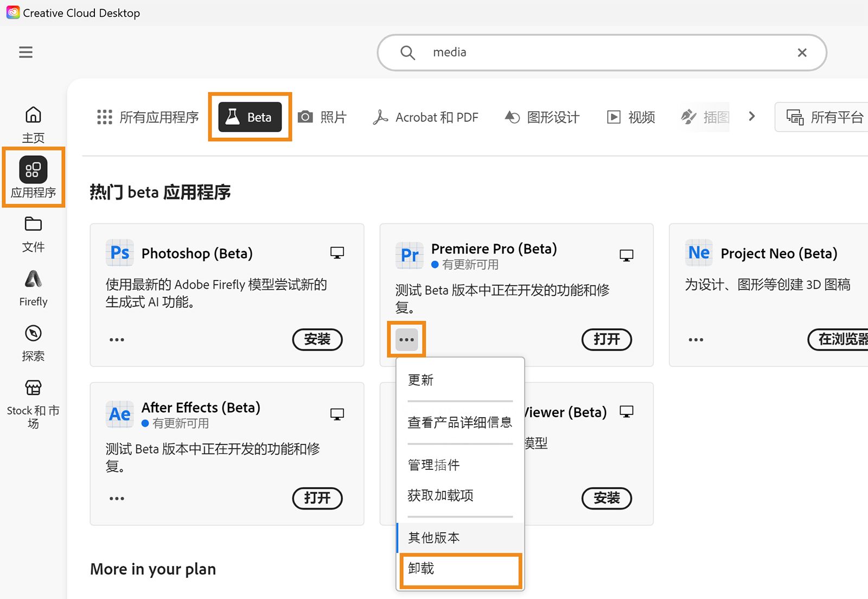The image size is (868, 599).
Task: Click the Photoshop (Beta) title
Action: pyautogui.click(x=197, y=253)
